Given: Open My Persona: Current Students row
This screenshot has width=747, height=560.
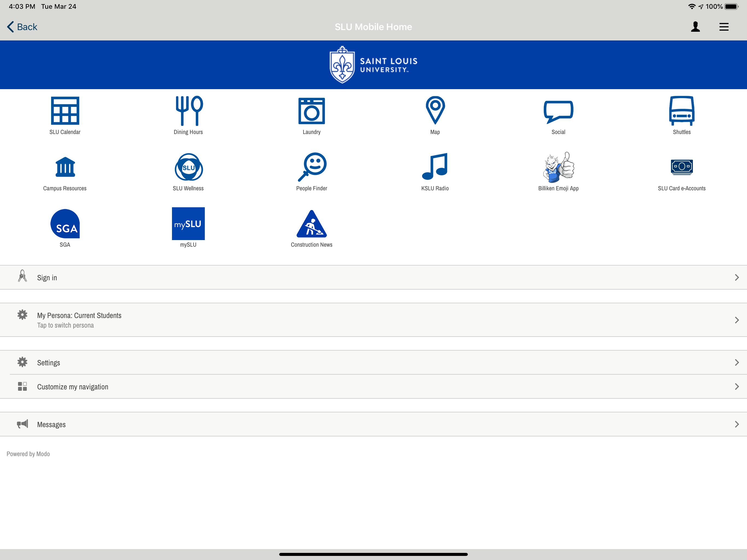Looking at the screenshot, I should (373, 320).
